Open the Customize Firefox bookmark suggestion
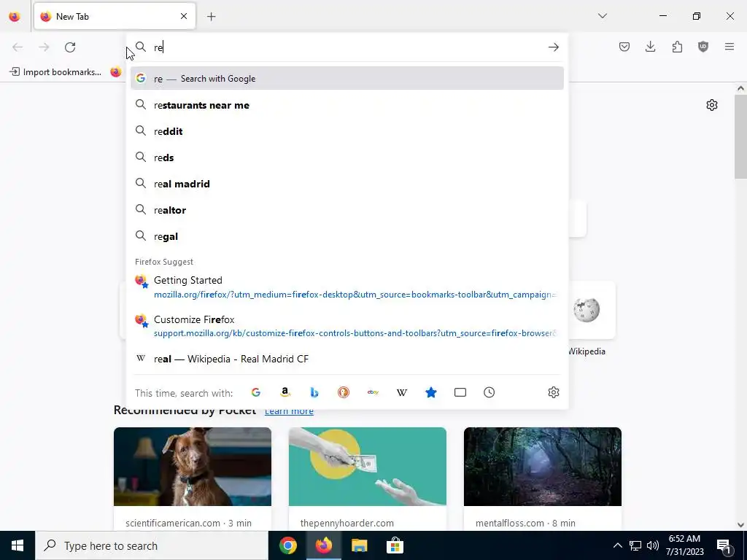The image size is (747, 560). coord(347,326)
